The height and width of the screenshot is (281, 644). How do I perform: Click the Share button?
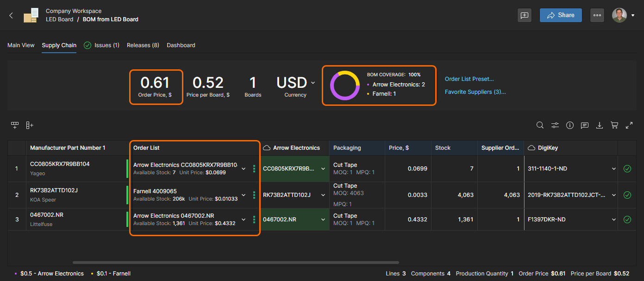pos(561,15)
